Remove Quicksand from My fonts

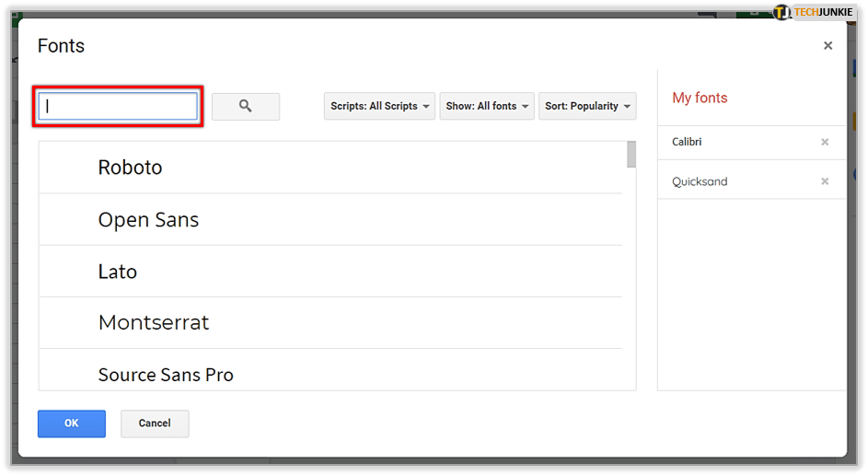[825, 181]
